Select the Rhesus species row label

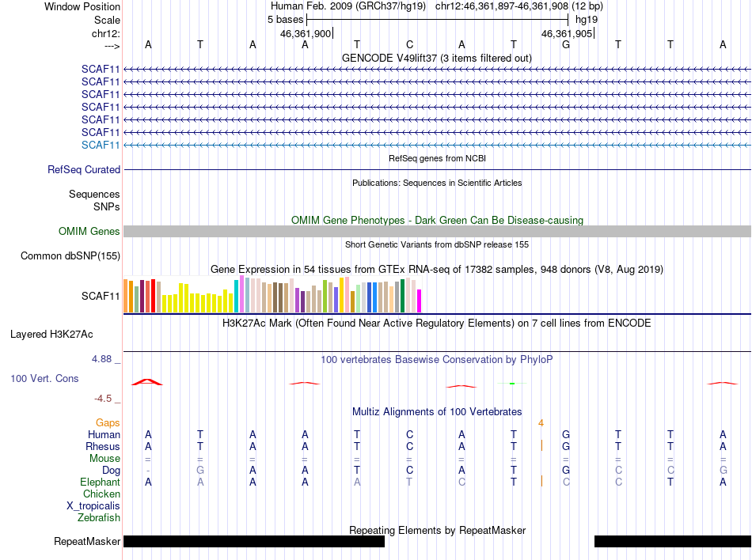point(103,446)
